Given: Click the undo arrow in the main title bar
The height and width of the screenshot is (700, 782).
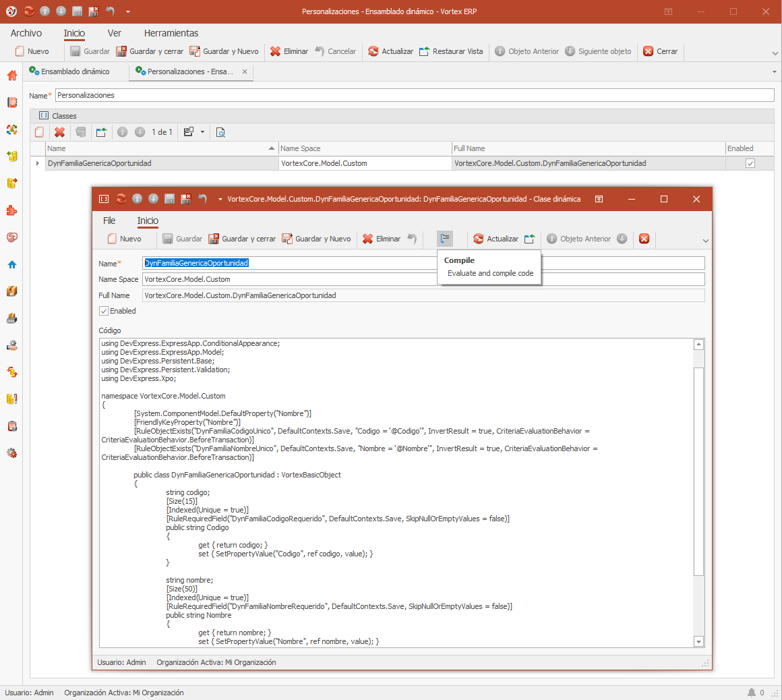Looking at the screenshot, I should point(110,11).
